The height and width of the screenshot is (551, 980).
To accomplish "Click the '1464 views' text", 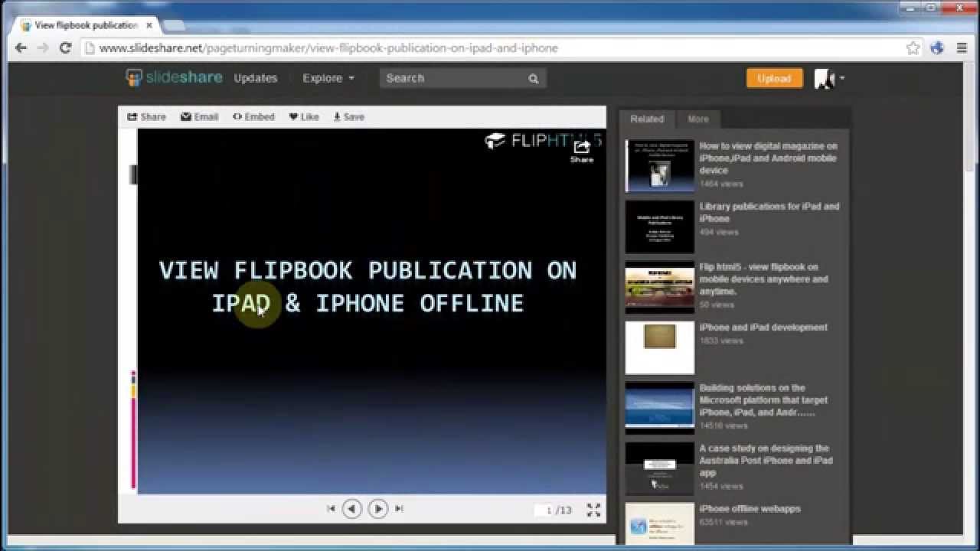I will coord(720,184).
